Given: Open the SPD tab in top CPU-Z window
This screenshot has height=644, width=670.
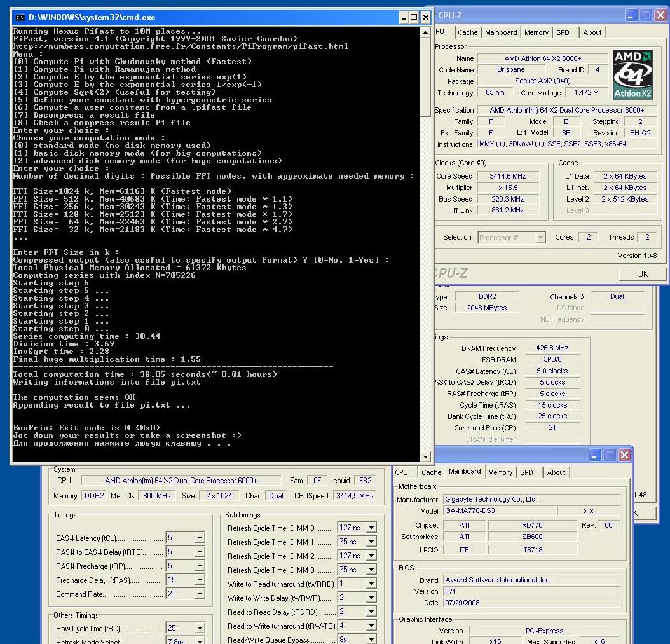Looking at the screenshot, I should point(563,32).
